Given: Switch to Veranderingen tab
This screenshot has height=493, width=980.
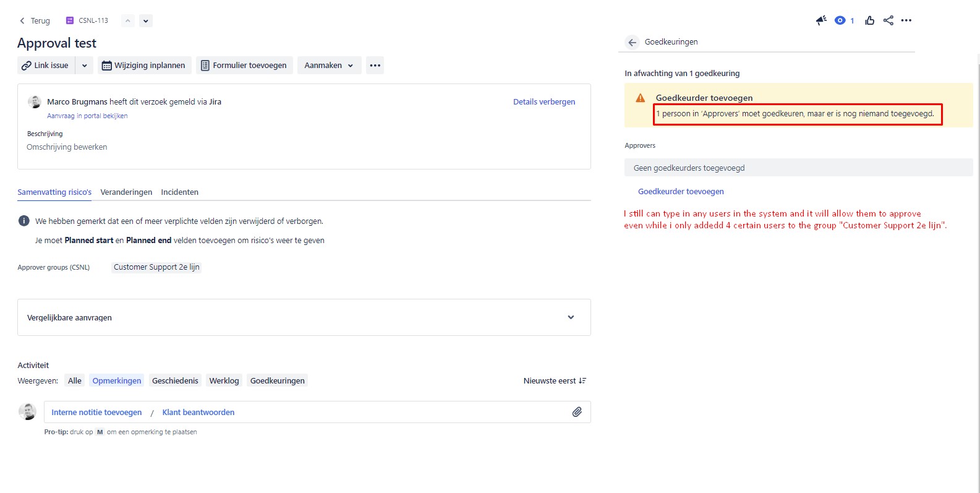Looking at the screenshot, I should [x=126, y=192].
